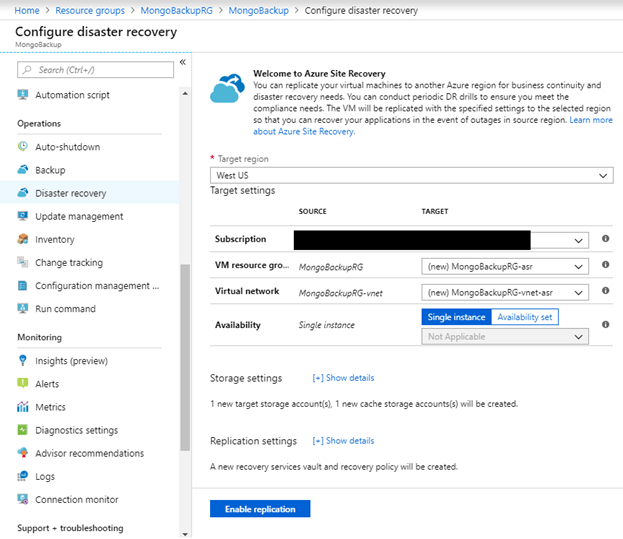Click the search magnifier icon
This screenshot has height=539, width=623.
(x=27, y=70)
